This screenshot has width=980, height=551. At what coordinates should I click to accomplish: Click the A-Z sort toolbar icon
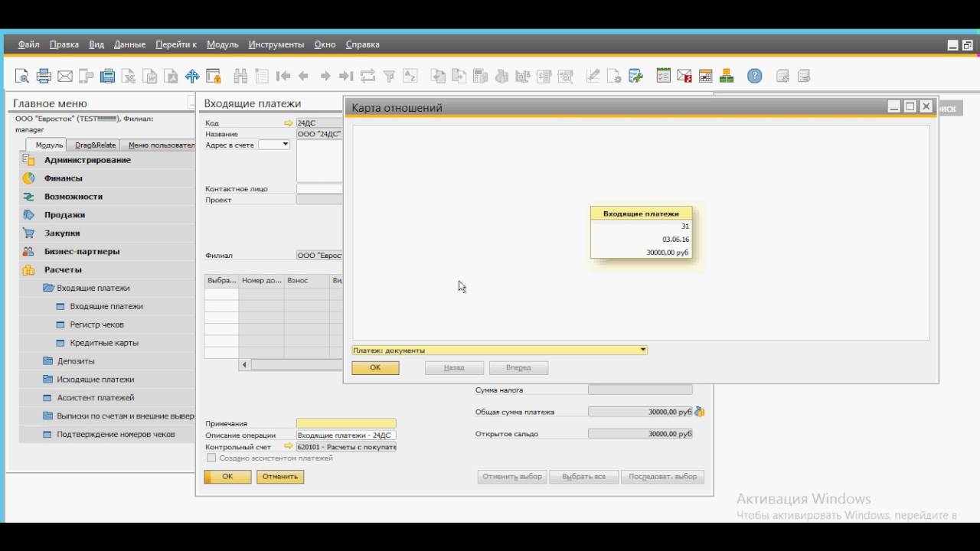pos(410,76)
